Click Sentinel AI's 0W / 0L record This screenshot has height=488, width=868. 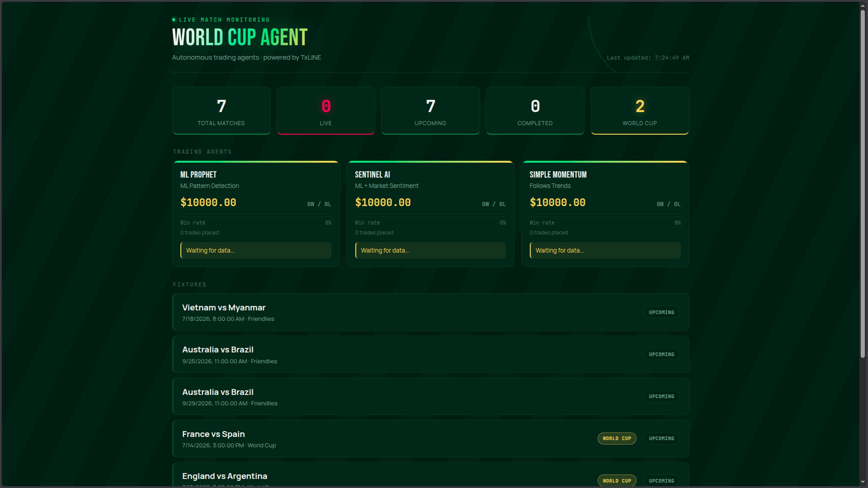pos(494,204)
